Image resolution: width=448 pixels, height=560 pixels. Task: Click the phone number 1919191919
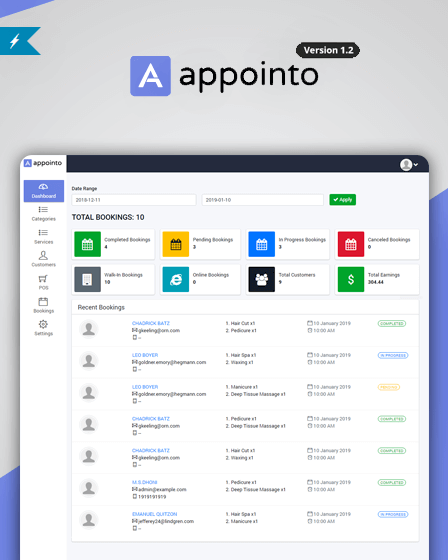coord(152,497)
